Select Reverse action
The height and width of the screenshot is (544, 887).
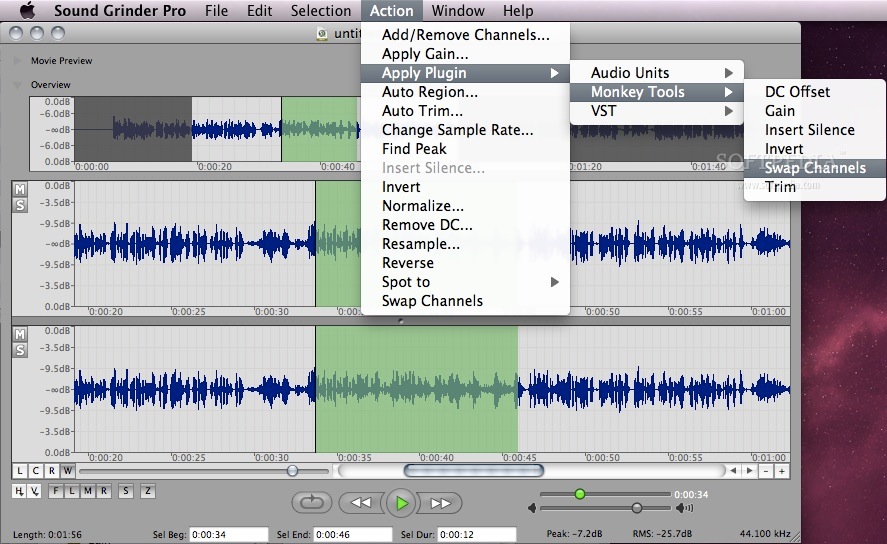(x=465, y=263)
